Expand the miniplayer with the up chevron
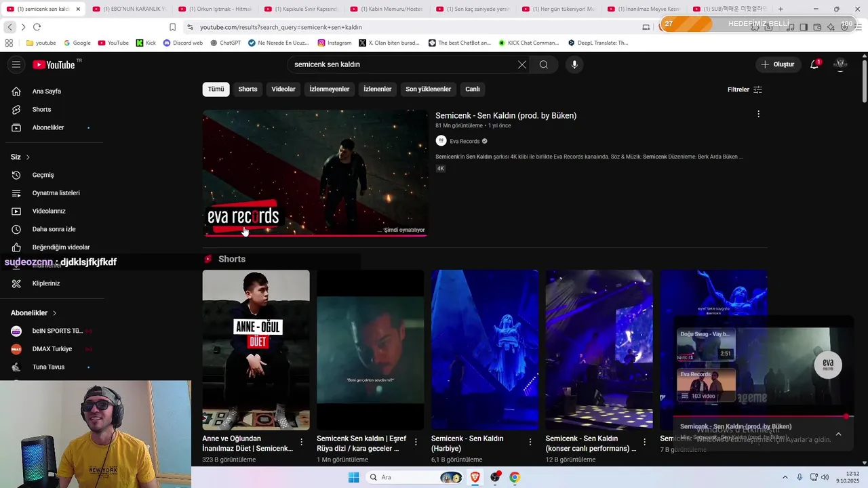Viewport: 868px width, 488px height. [838, 434]
